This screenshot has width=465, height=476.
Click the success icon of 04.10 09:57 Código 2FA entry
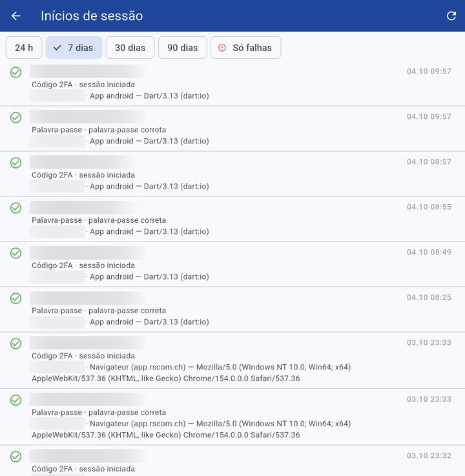pos(15,72)
